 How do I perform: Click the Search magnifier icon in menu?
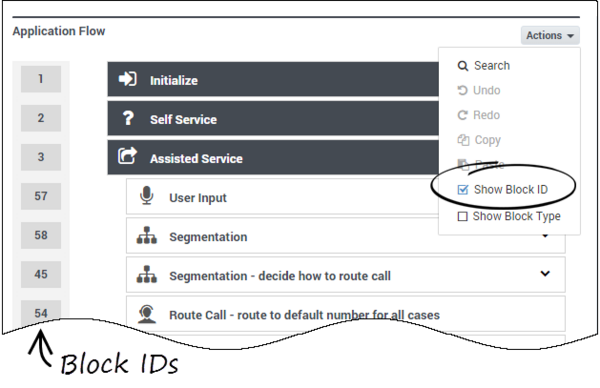tap(463, 66)
